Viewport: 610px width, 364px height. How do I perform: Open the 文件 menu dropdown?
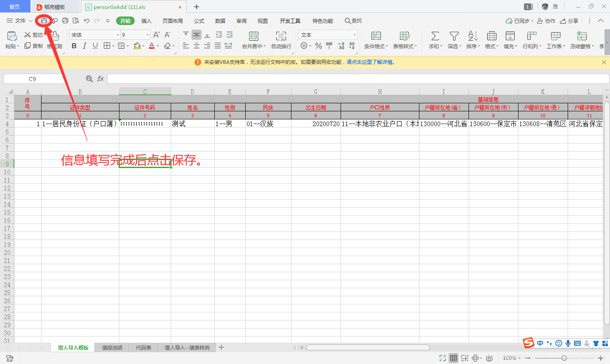click(x=19, y=21)
